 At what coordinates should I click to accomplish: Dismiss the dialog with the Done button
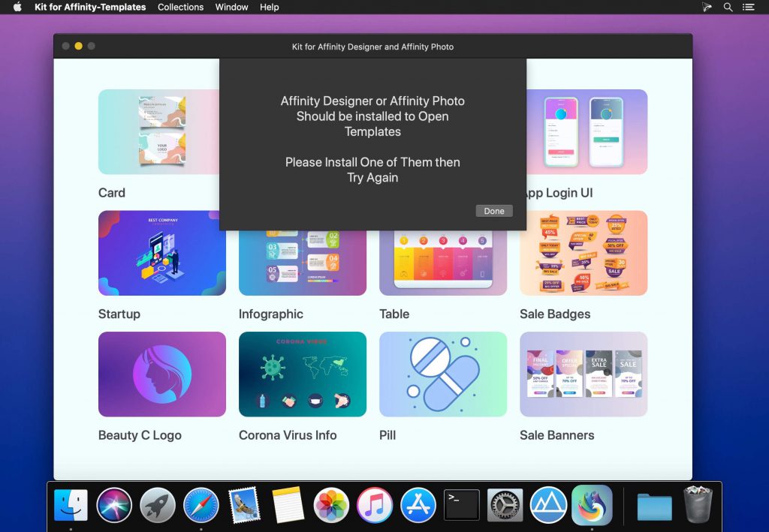point(493,211)
